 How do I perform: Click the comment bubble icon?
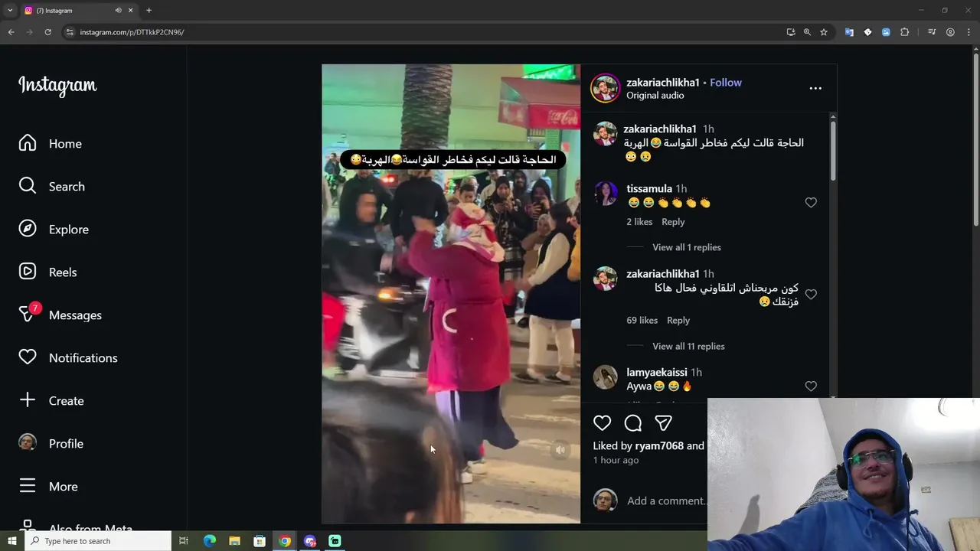point(633,423)
